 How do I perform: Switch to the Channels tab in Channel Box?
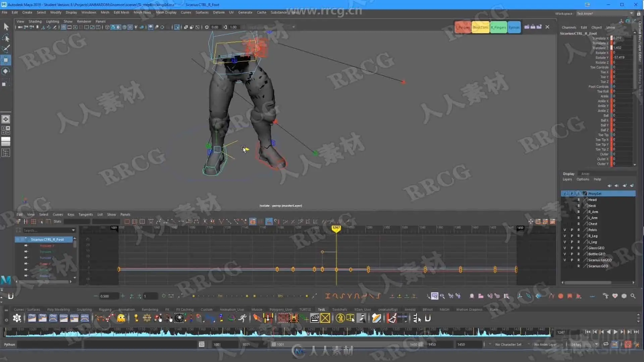tap(569, 27)
